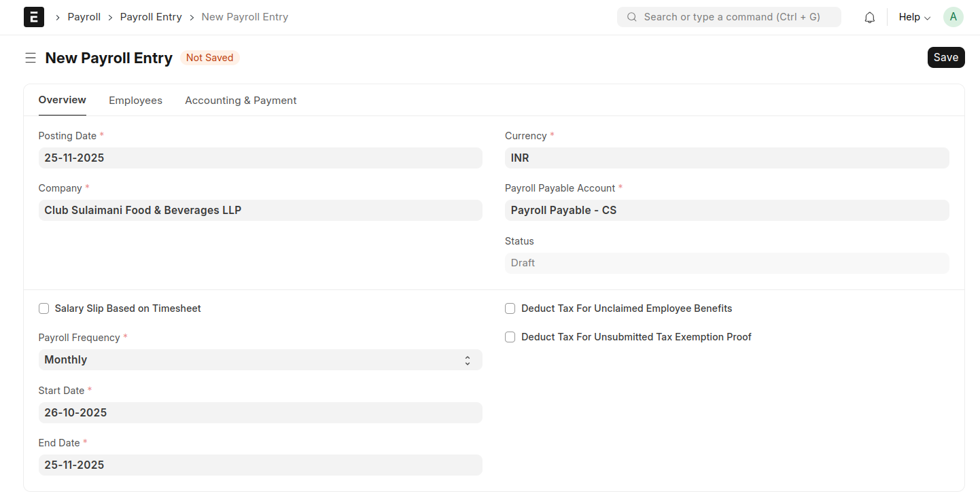
Task: Click the Posting Date field
Action: click(x=260, y=158)
